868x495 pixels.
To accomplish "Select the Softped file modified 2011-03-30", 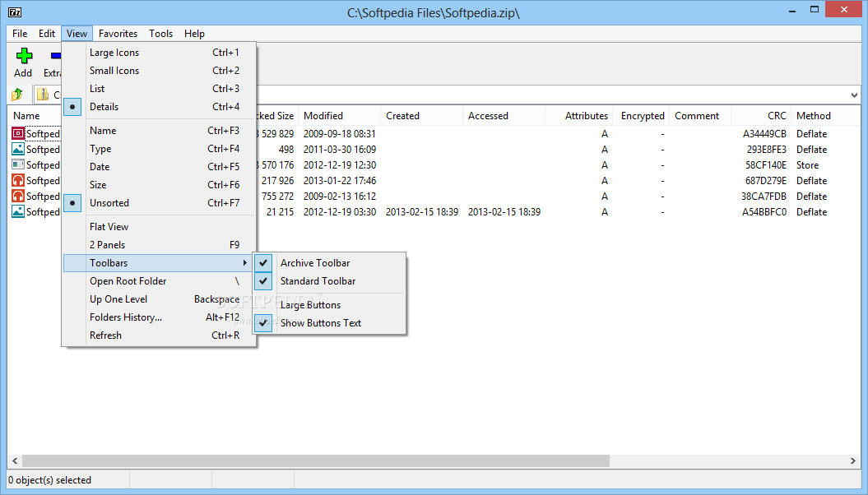I will 36,150.
